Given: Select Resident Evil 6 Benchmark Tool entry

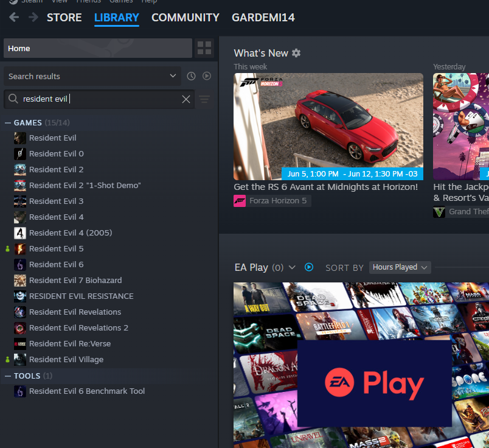Looking at the screenshot, I should pyautogui.click(x=87, y=391).
